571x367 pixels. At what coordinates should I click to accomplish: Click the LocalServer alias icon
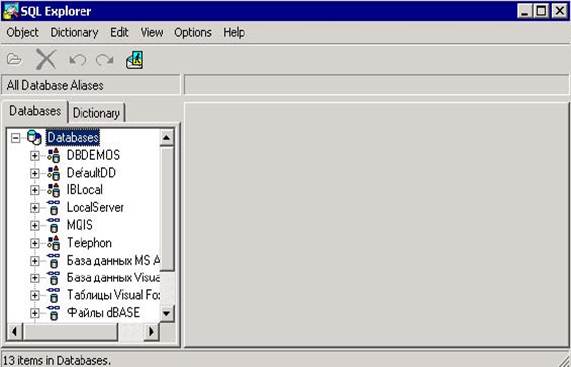click(x=54, y=208)
